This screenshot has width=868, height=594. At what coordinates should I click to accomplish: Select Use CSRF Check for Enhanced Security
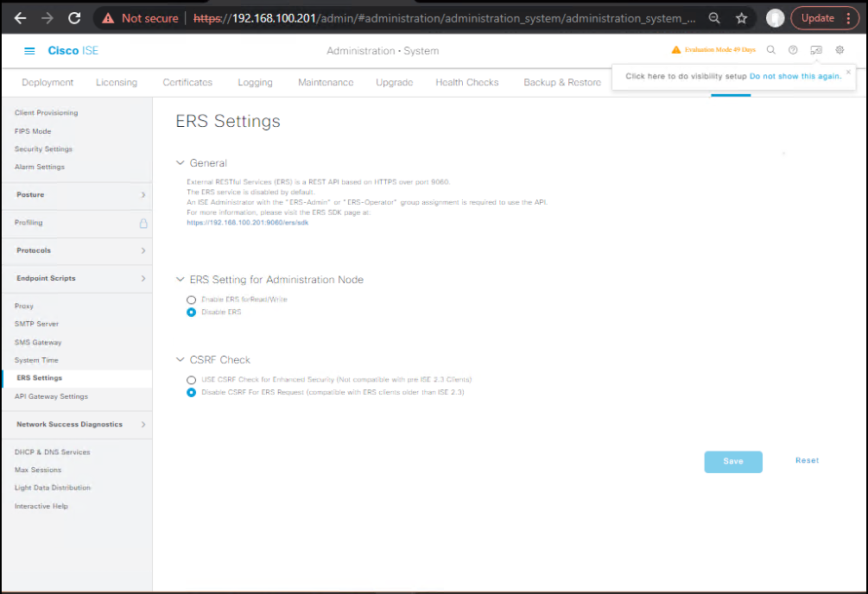click(191, 380)
